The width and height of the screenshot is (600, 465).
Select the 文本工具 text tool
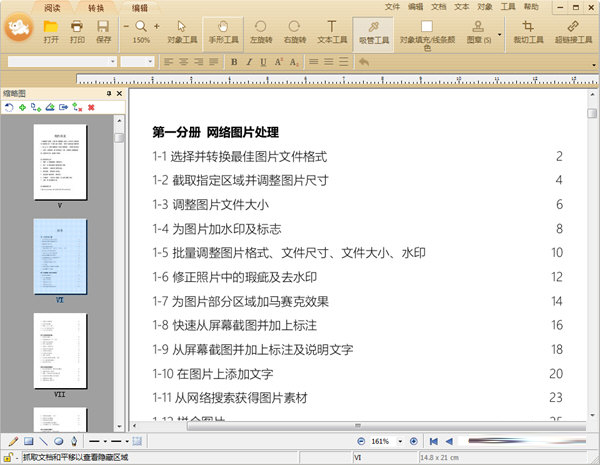click(x=331, y=32)
